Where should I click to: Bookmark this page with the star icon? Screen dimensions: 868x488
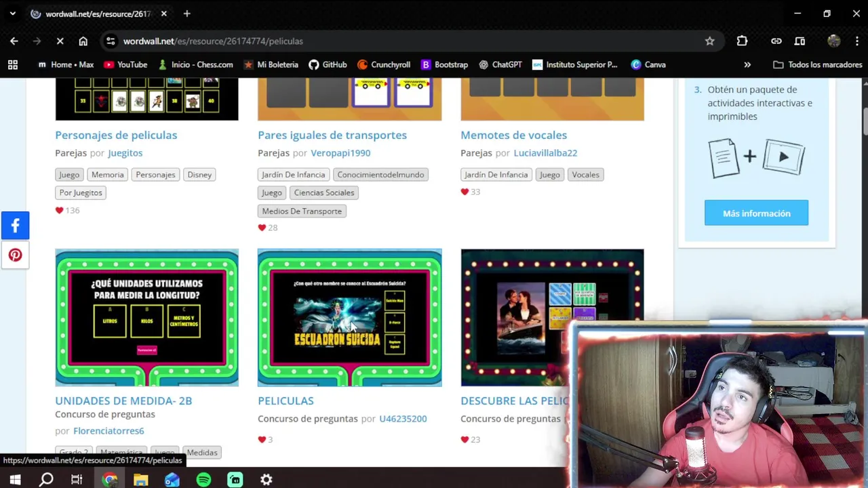click(x=709, y=41)
